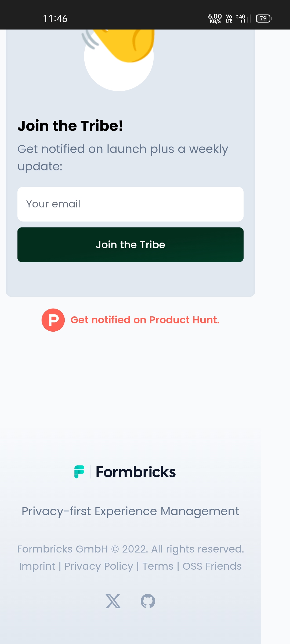The height and width of the screenshot is (644, 290).
Task: Click the Join the Tribe button
Action: coord(131,244)
